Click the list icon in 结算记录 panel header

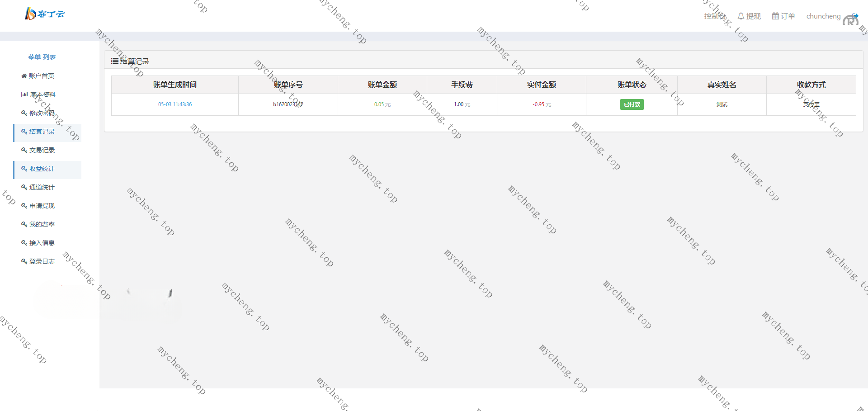[x=115, y=61]
